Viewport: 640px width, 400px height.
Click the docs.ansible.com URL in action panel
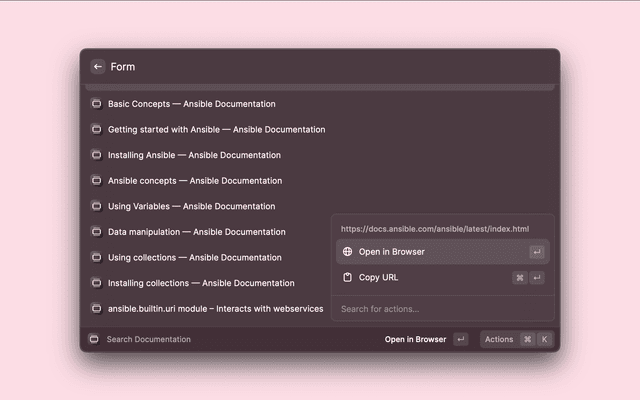click(434, 229)
